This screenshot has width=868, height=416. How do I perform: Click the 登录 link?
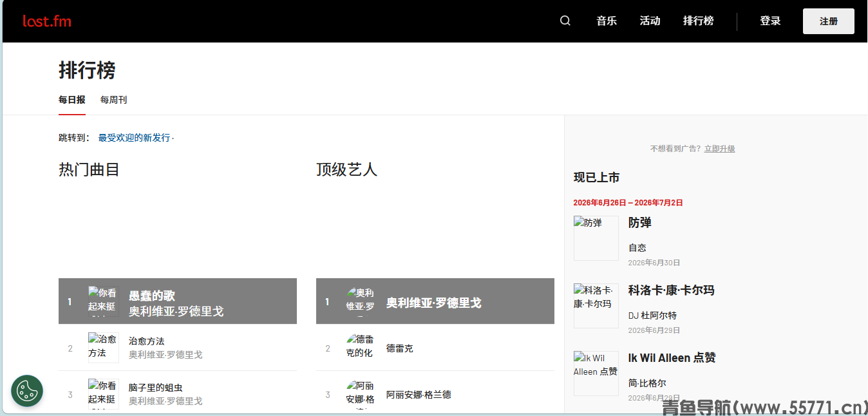770,21
